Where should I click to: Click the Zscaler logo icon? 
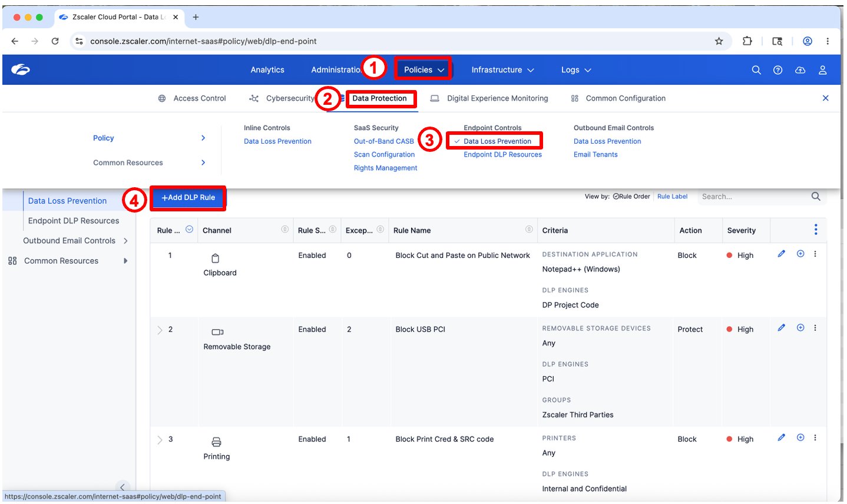point(21,70)
